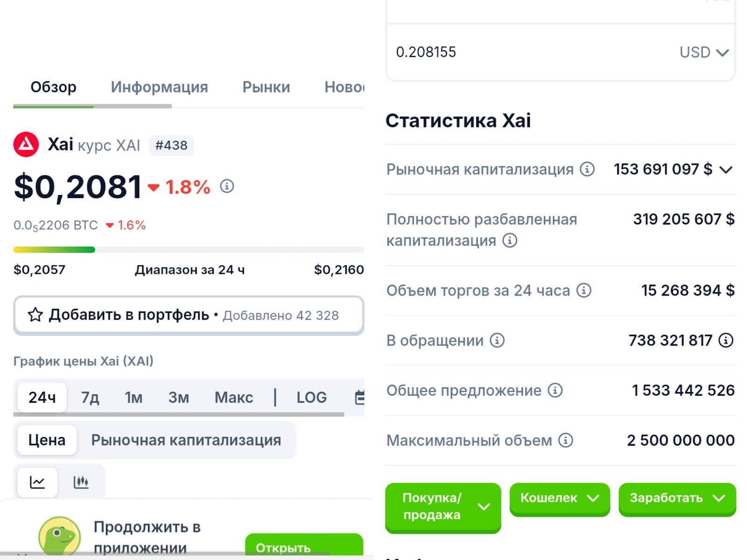
Task: Click the BTC price 0.0₅2206 BTC
Action: [x=56, y=225]
